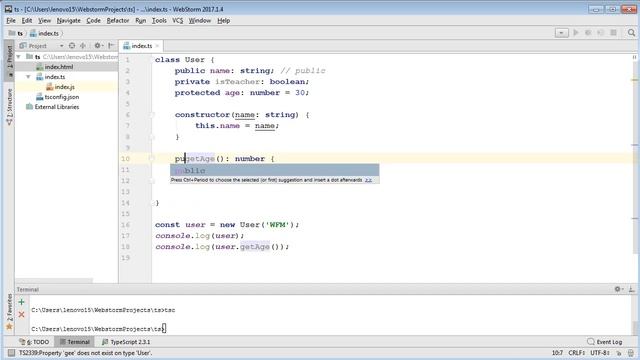This screenshot has height=360, width=640.
Task: Open the TODO tool window tab
Action: click(x=34, y=342)
